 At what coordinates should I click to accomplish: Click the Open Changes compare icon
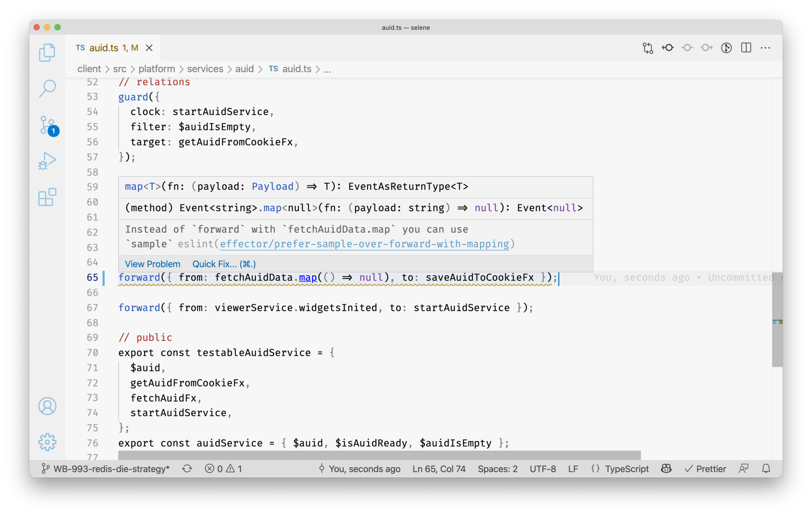(648, 48)
